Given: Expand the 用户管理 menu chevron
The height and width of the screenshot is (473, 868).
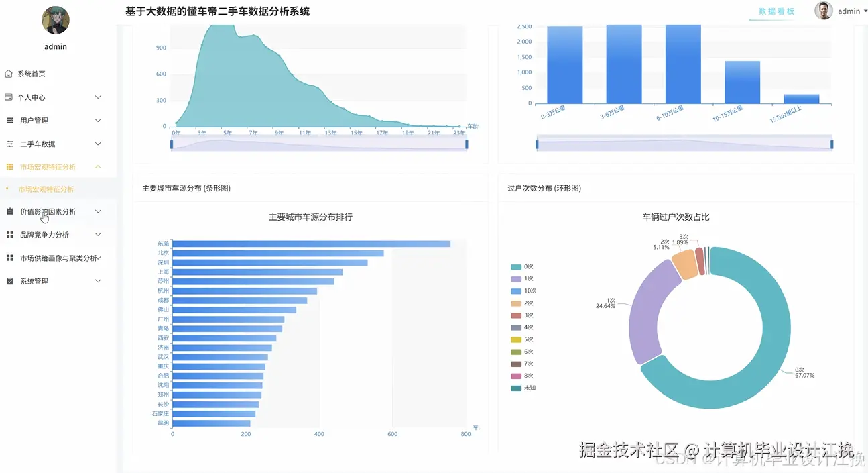Looking at the screenshot, I should [98, 120].
